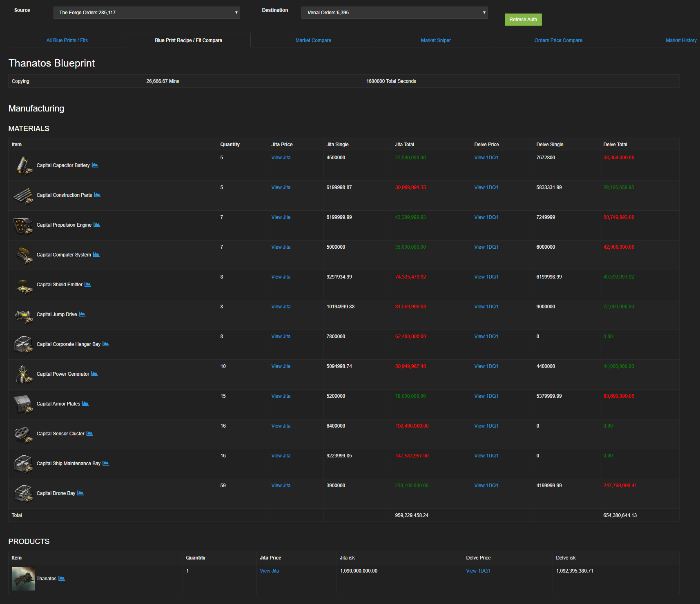This screenshot has height=604, width=700.
Task: Click View 1DQ1 for Capital Shield Emitter
Action: [x=486, y=277]
